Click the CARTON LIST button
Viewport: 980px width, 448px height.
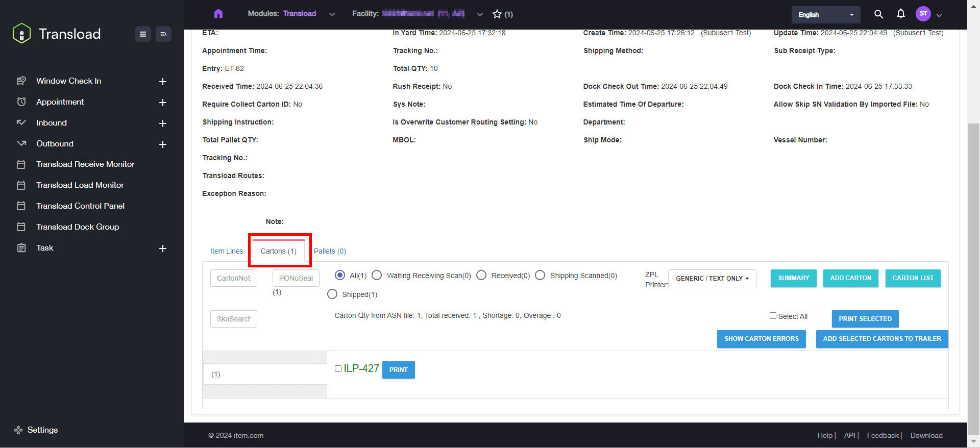pyautogui.click(x=913, y=278)
